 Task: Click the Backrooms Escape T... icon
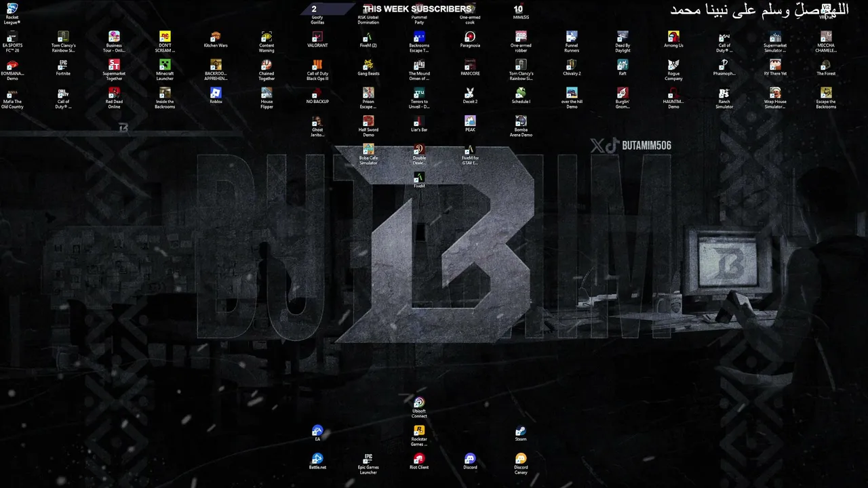(419, 41)
